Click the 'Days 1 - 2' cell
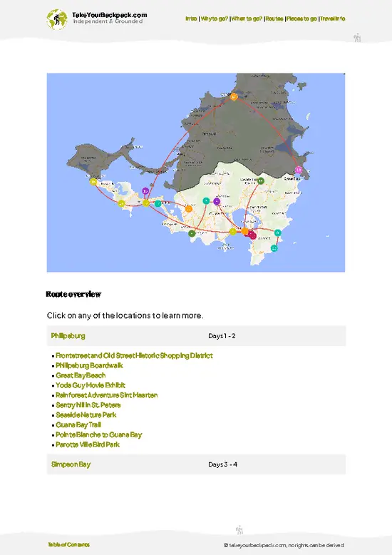 [222, 336]
